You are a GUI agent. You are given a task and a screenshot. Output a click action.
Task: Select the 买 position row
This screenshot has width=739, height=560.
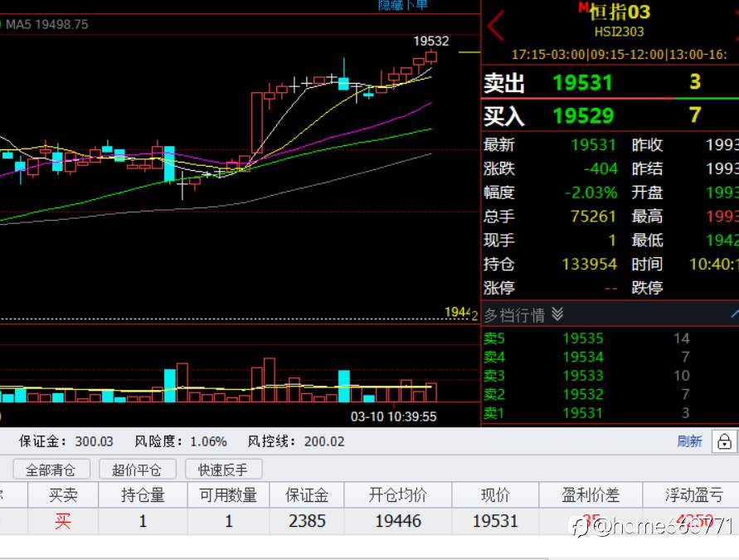(x=370, y=521)
